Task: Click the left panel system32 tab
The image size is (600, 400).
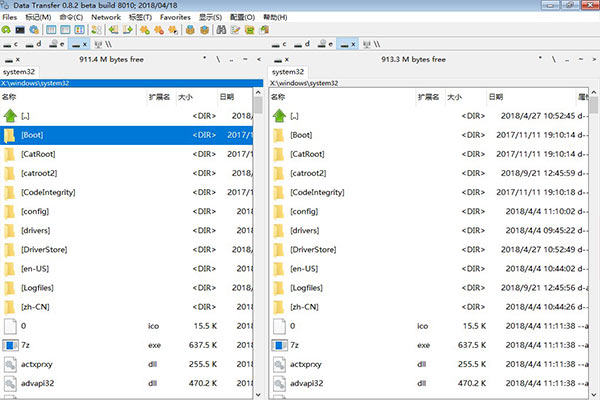Action: pyautogui.click(x=21, y=72)
